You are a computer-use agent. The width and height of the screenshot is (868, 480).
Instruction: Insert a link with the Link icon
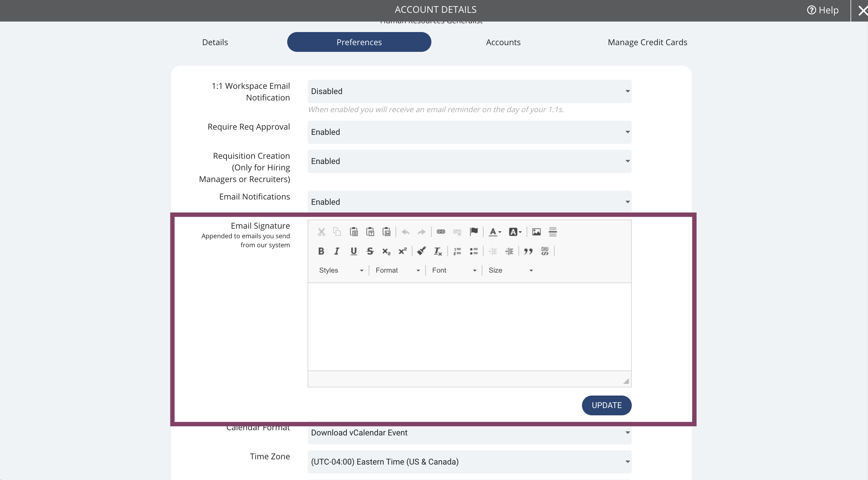click(441, 232)
